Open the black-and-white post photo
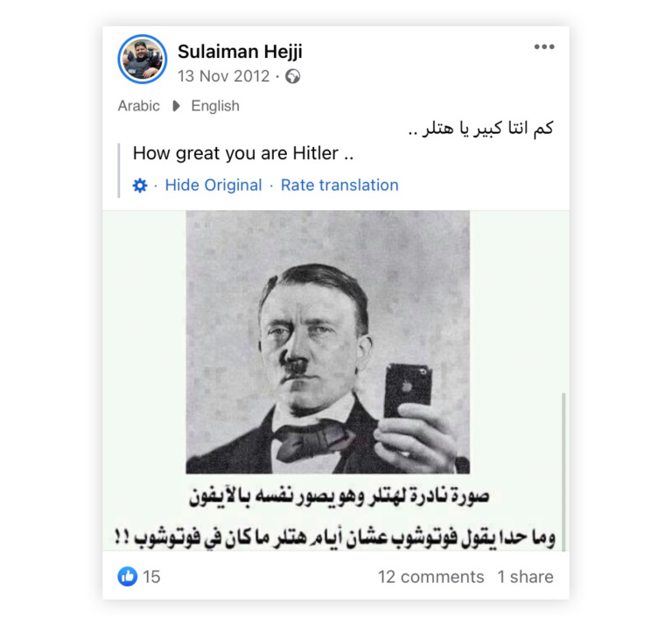 328,341
